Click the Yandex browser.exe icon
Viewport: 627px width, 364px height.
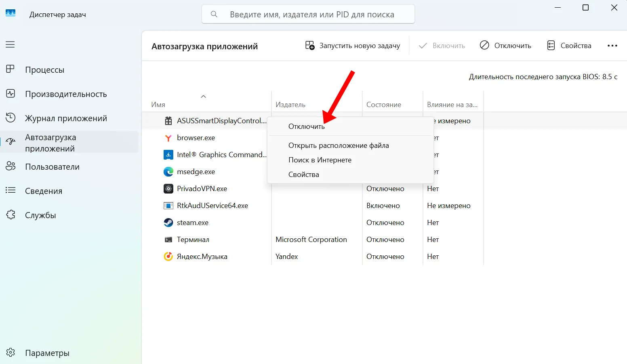pyautogui.click(x=168, y=138)
